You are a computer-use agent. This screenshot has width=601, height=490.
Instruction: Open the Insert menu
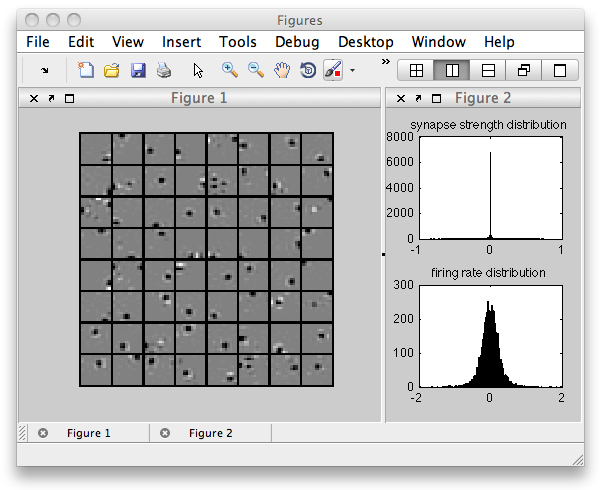tap(181, 42)
